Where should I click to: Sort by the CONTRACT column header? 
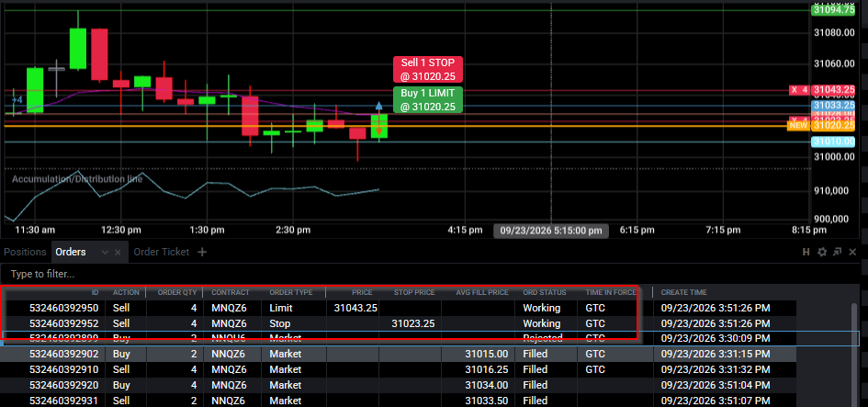tap(231, 292)
